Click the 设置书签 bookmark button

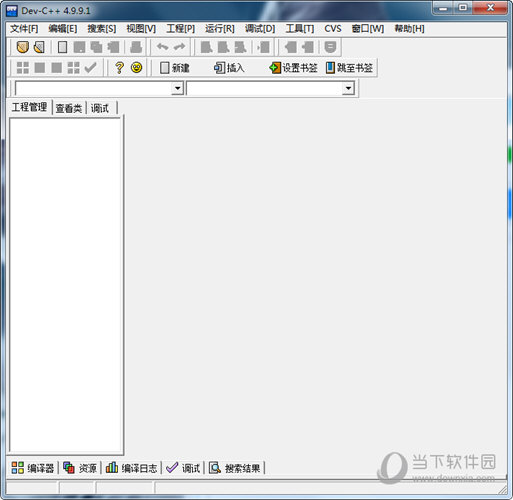293,68
